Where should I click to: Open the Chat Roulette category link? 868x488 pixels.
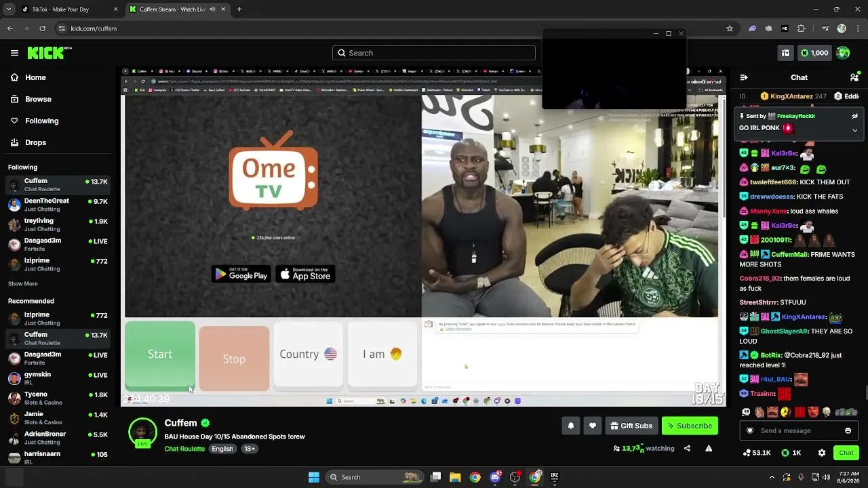click(184, 449)
